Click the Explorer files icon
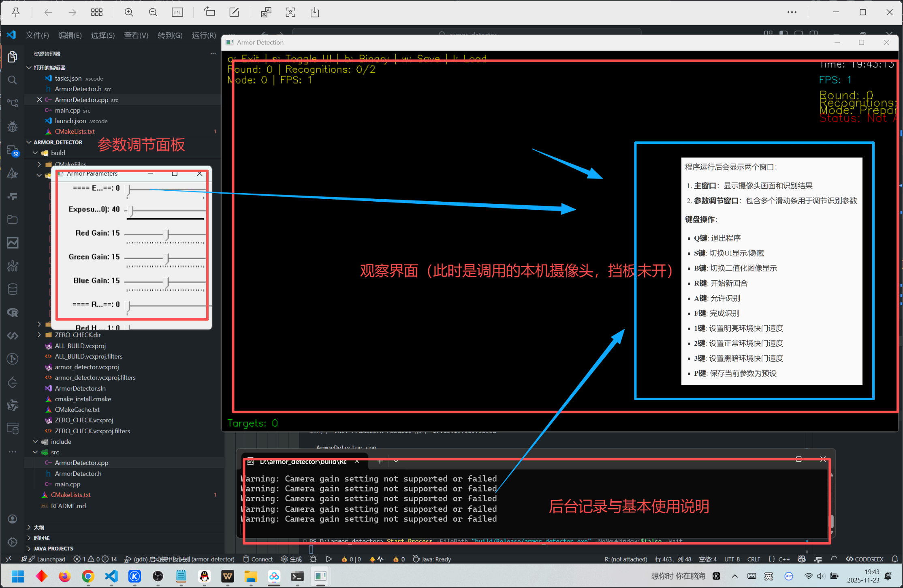The width and height of the screenshot is (903, 588). [13, 57]
